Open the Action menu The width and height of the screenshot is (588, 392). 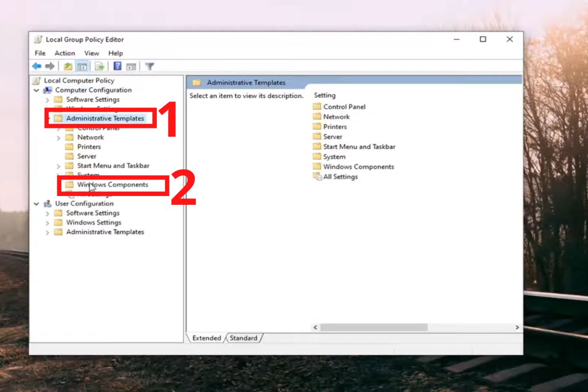64,53
